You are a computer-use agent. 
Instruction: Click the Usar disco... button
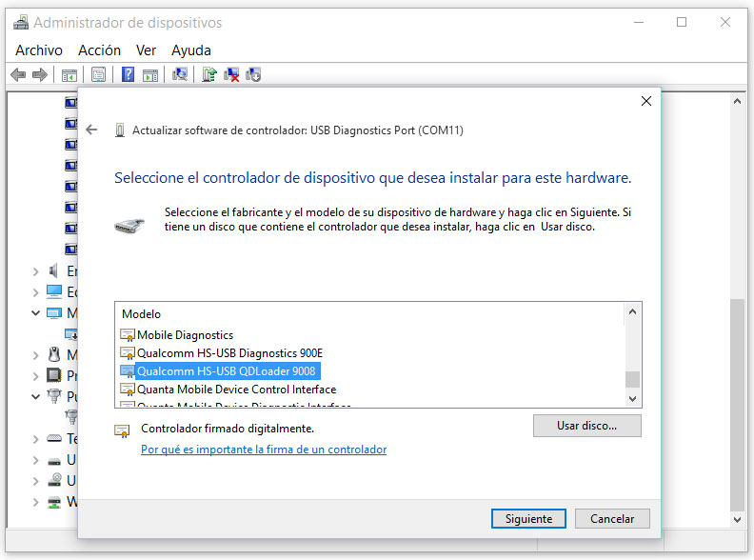(586, 426)
